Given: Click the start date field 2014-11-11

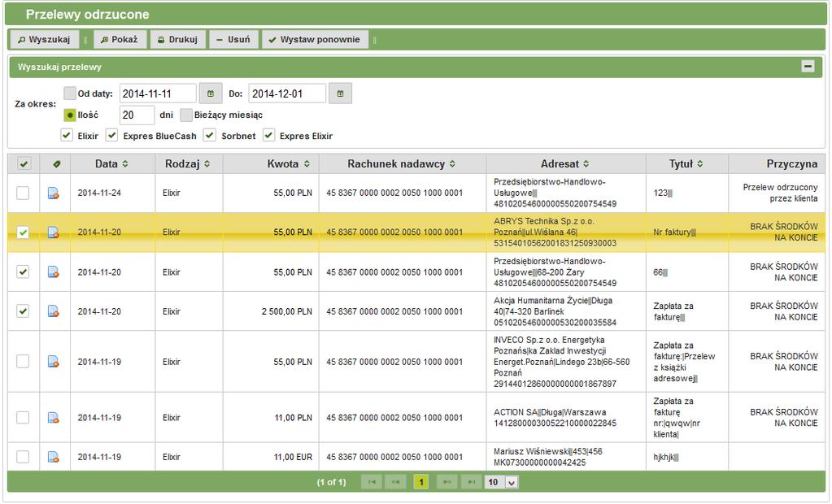Looking at the screenshot, I should (158, 94).
